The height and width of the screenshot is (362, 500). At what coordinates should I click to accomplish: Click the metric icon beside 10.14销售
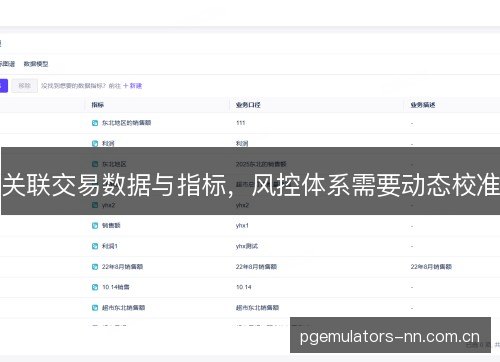(95, 287)
